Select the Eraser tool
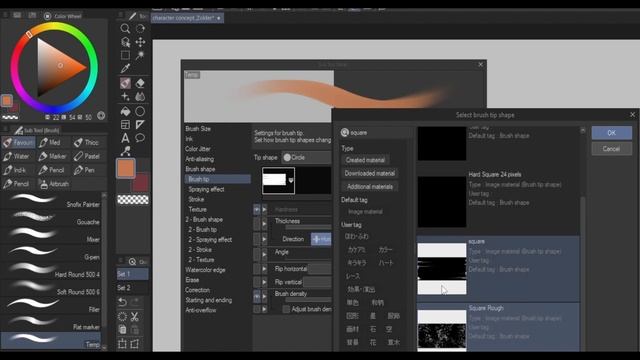640x360 pixels. pyautogui.click(x=140, y=83)
